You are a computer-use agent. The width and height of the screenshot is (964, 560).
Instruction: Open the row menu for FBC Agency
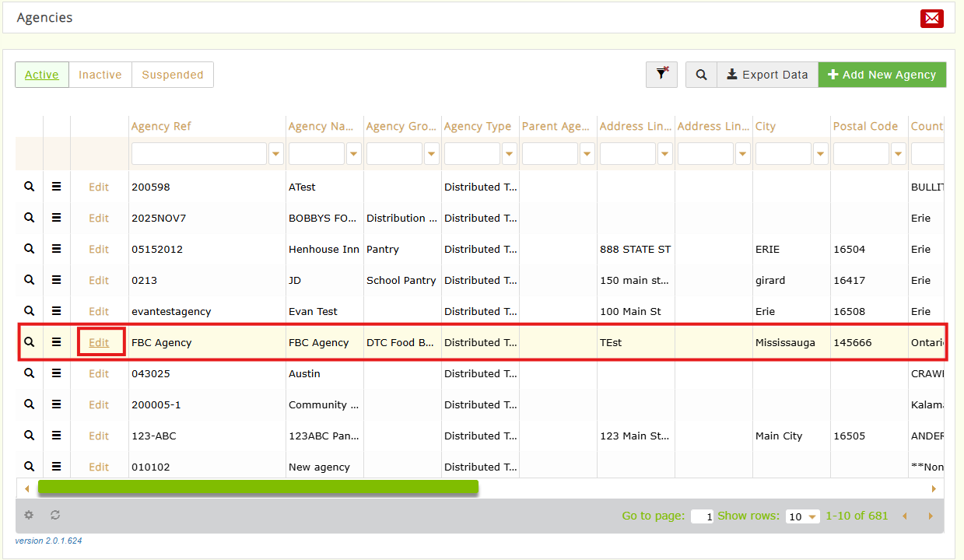pos(56,342)
